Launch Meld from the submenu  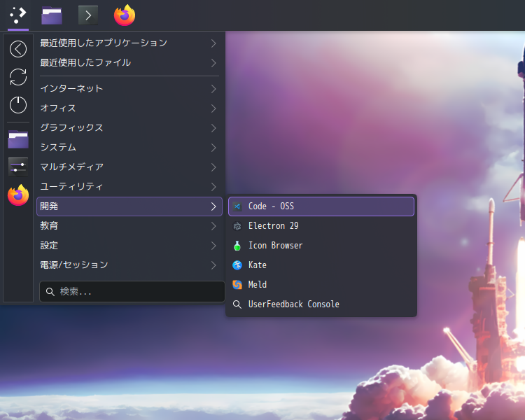(x=321, y=285)
